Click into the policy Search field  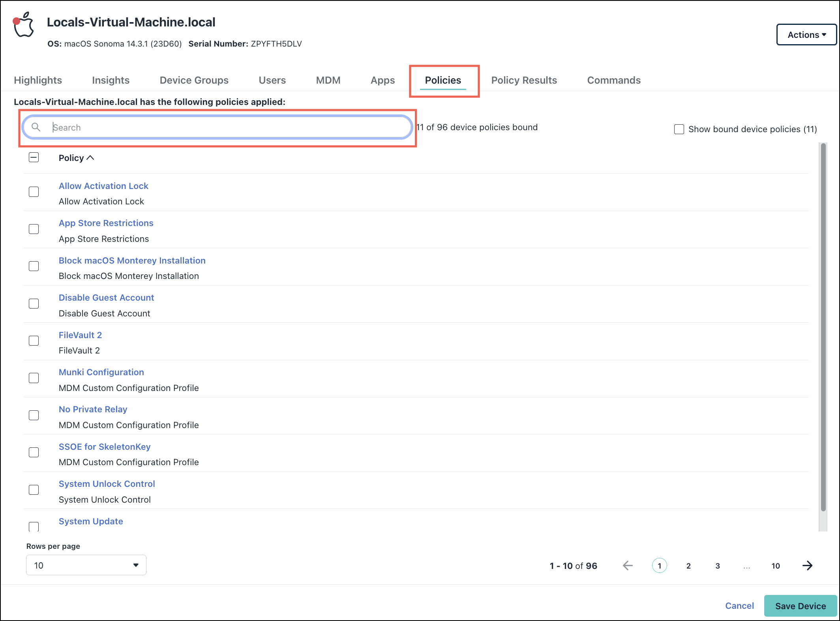229,127
